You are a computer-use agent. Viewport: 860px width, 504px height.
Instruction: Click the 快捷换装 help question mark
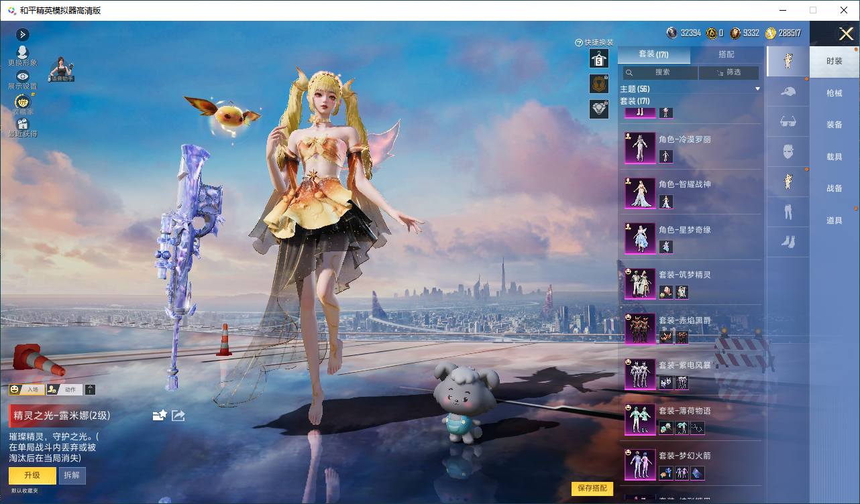(579, 43)
